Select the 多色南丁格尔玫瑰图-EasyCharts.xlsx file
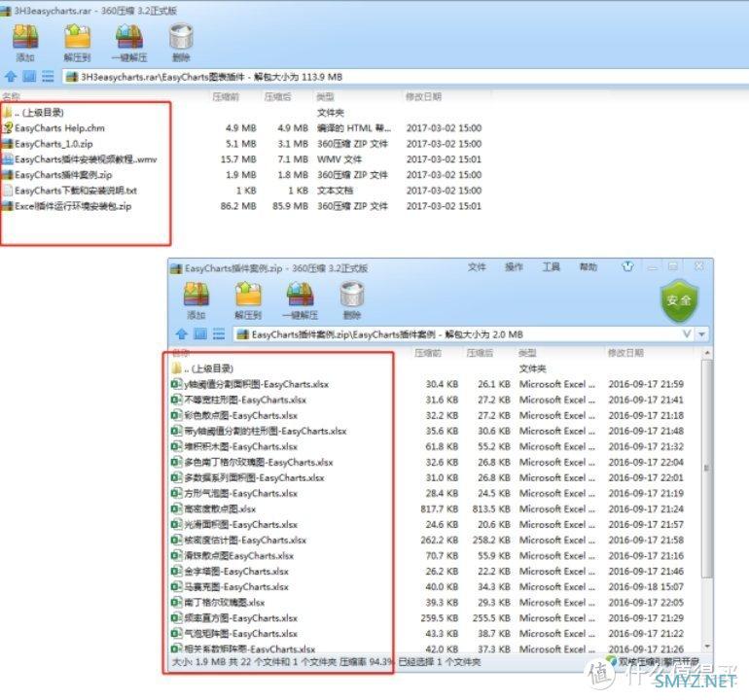The width and height of the screenshot is (749, 700). click(252, 462)
